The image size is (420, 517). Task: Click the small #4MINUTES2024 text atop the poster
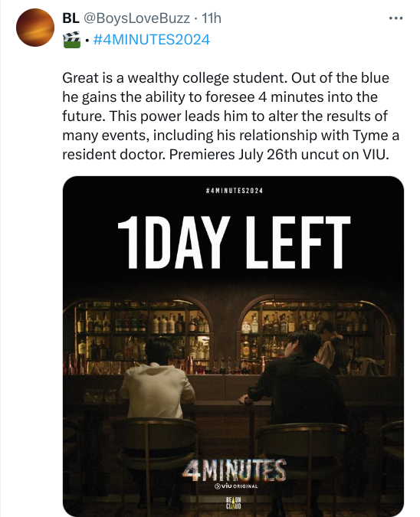(234, 191)
